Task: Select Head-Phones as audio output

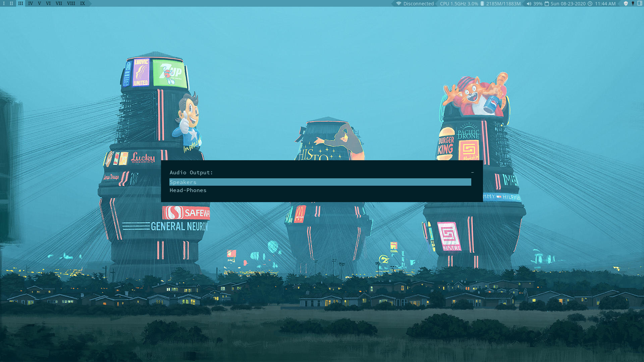Action: pyautogui.click(x=320, y=190)
